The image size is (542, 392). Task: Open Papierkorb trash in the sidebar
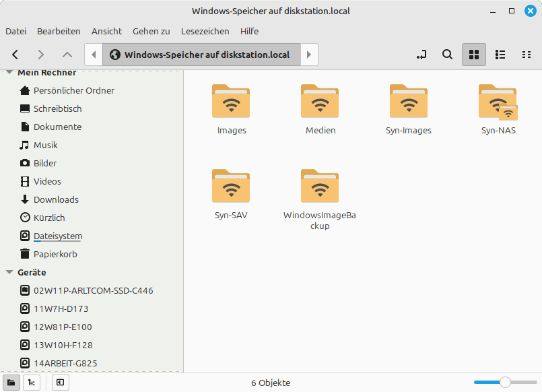[55, 254]
